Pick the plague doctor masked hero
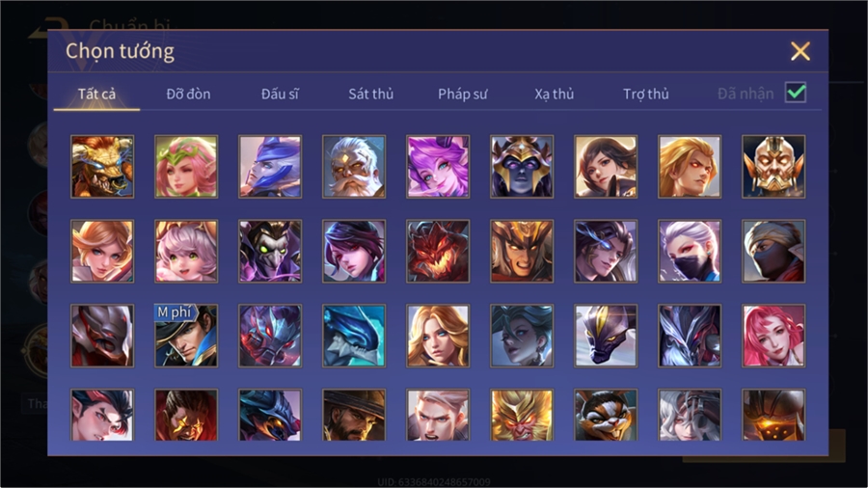The height and width of the screenshot is (488, 868). 270,251
